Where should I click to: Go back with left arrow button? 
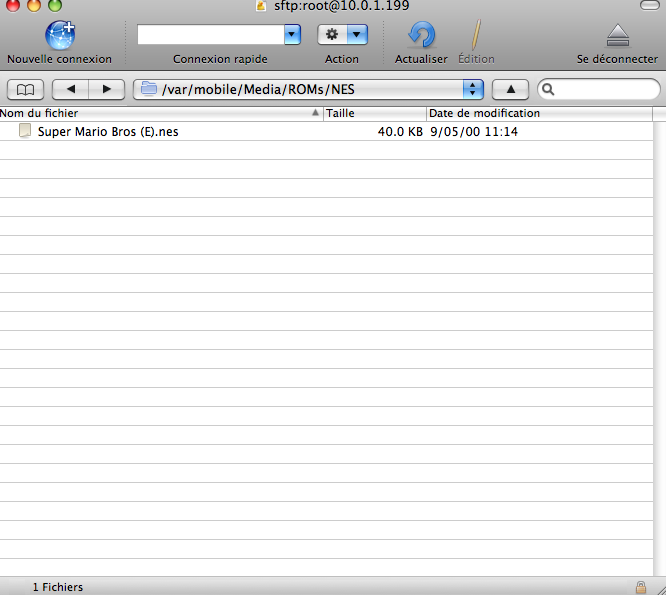tap(71, 90)
